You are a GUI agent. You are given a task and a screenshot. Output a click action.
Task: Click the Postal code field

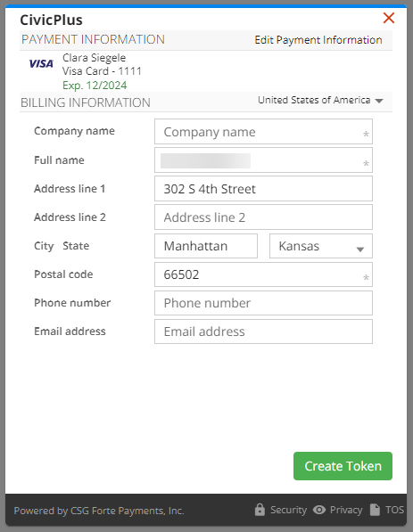[x=263, y=274]
